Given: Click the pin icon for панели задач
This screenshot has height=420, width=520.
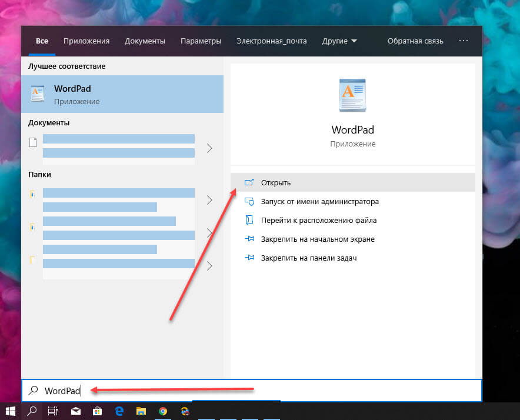Looking at the screenshot, I should click(x=249, y=258).
